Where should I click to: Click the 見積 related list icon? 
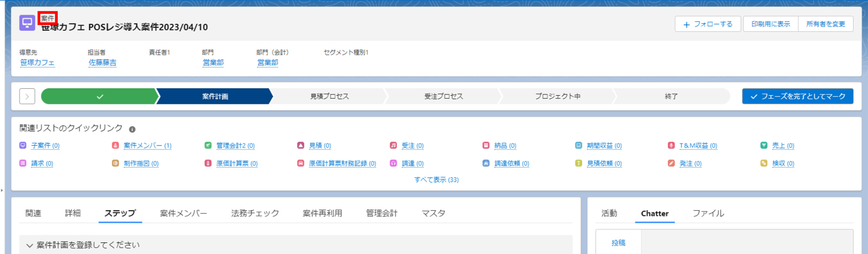tap(300, 145)
